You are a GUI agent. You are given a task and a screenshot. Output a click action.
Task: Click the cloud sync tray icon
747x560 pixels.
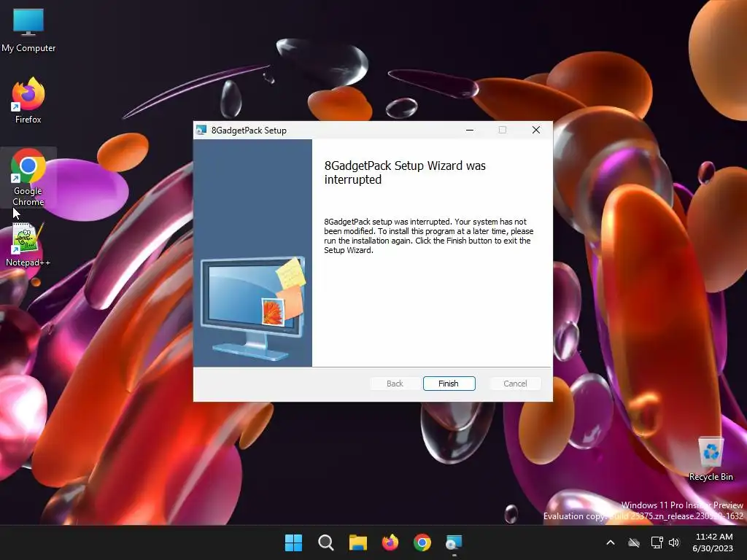[634, 542]
